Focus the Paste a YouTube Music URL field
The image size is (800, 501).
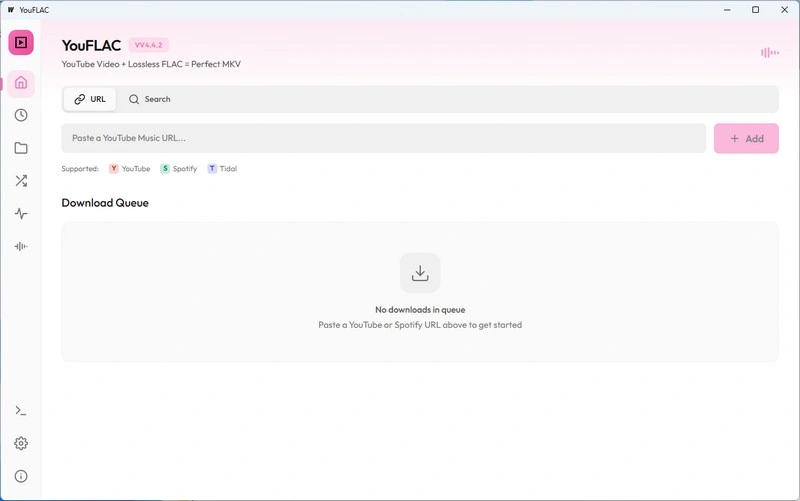click(384, 138)
